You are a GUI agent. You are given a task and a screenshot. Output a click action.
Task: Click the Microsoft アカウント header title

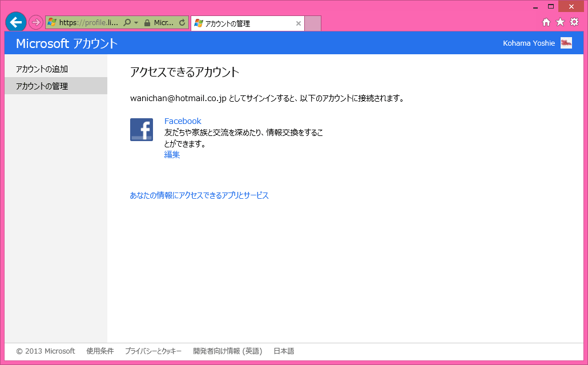[x=67, y=43]
